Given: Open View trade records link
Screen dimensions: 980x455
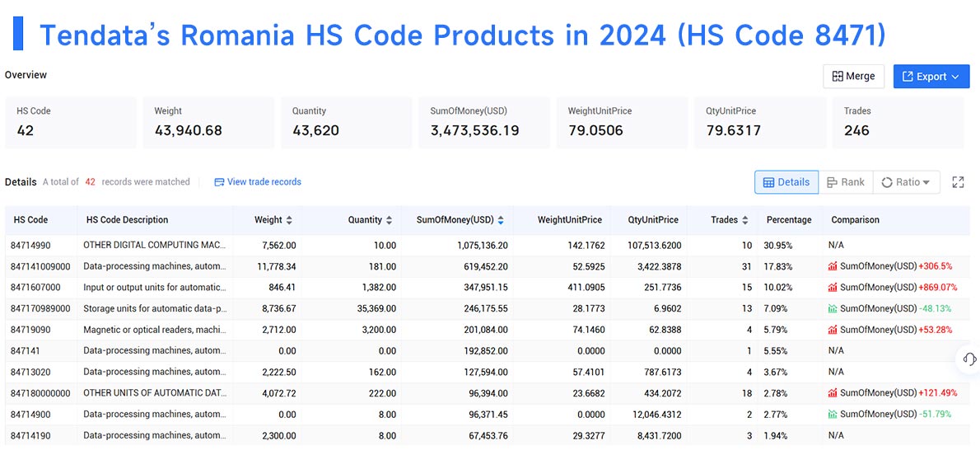Looking at the screenshot, I should click(x=258, y=182).
